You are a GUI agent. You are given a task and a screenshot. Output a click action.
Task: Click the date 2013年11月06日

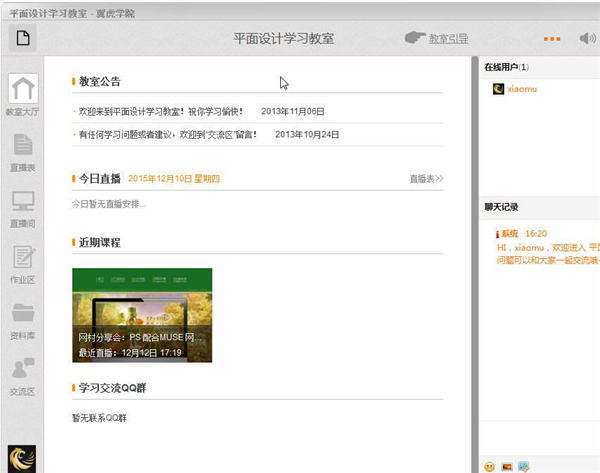point(293,111)
